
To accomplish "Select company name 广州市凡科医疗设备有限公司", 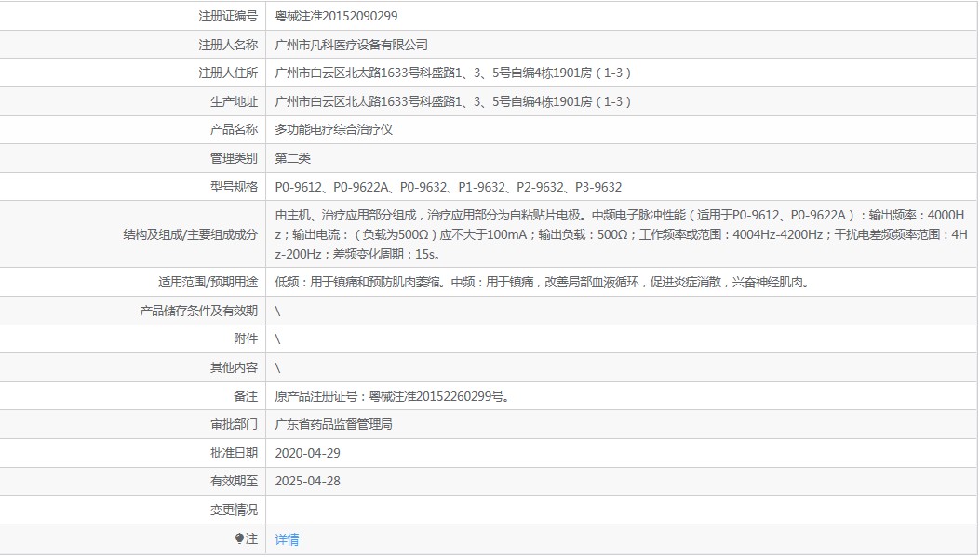I will coord(351,45).
